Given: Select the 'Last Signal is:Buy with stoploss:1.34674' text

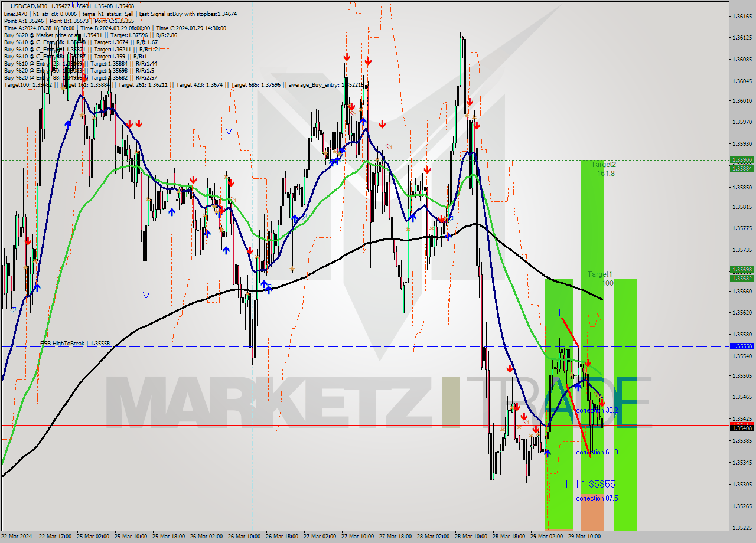Looking at the screenshot, I should 188,14.
